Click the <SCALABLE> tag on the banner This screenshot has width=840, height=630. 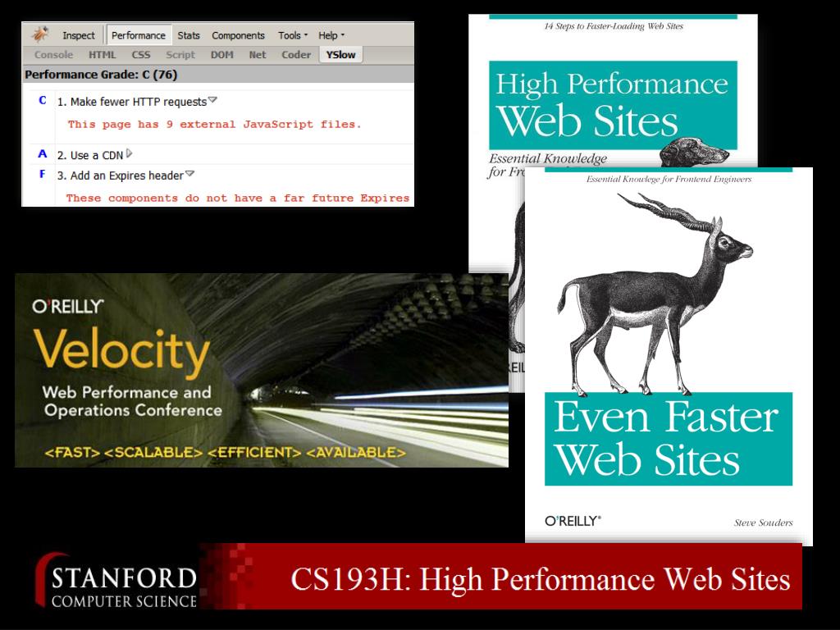pos(153,453)
